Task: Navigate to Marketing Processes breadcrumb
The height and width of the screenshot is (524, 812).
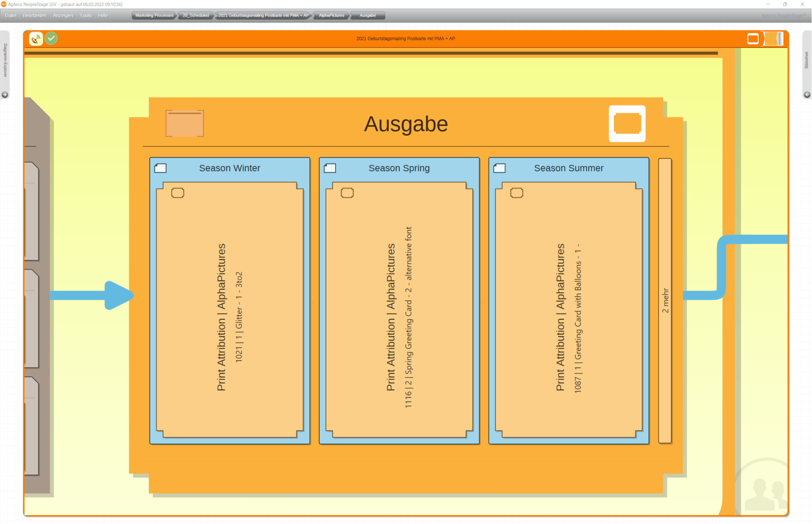Action: (154, 15)
